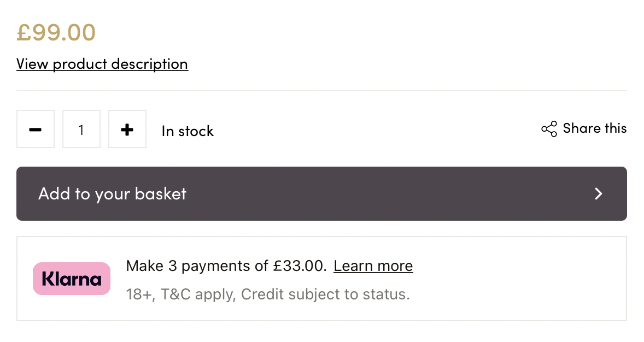
Task: Click the T&C apply disclaimer text
Action: (268, 294)
